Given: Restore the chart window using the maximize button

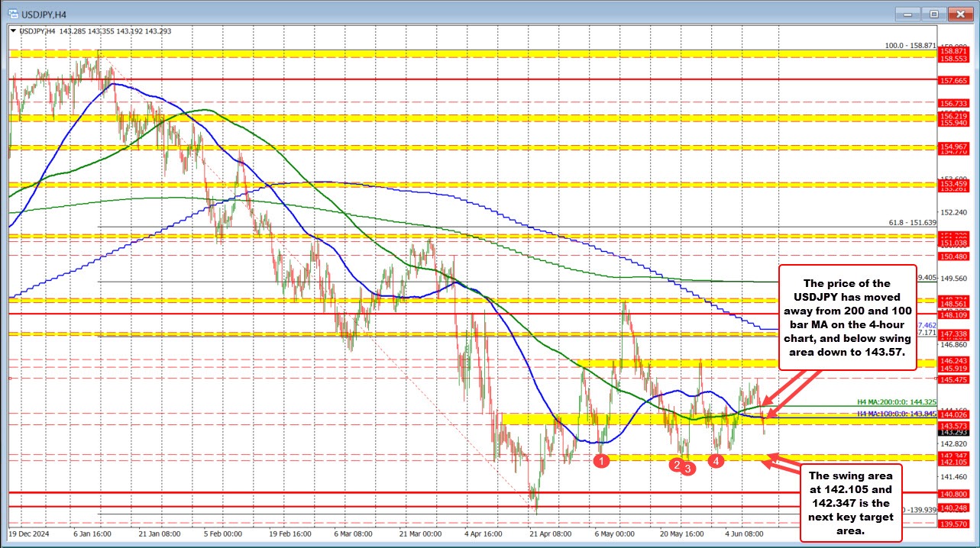Looking at the screenshot, I should (933, 14).
